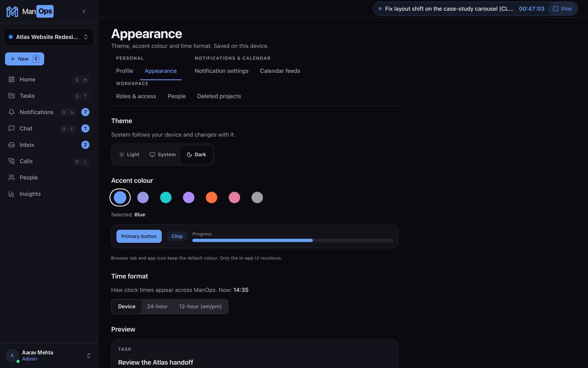Image resolution: width=588 pixels, height=368 pixels.
Task: Click the Insights chart icon
Action: 11,194
